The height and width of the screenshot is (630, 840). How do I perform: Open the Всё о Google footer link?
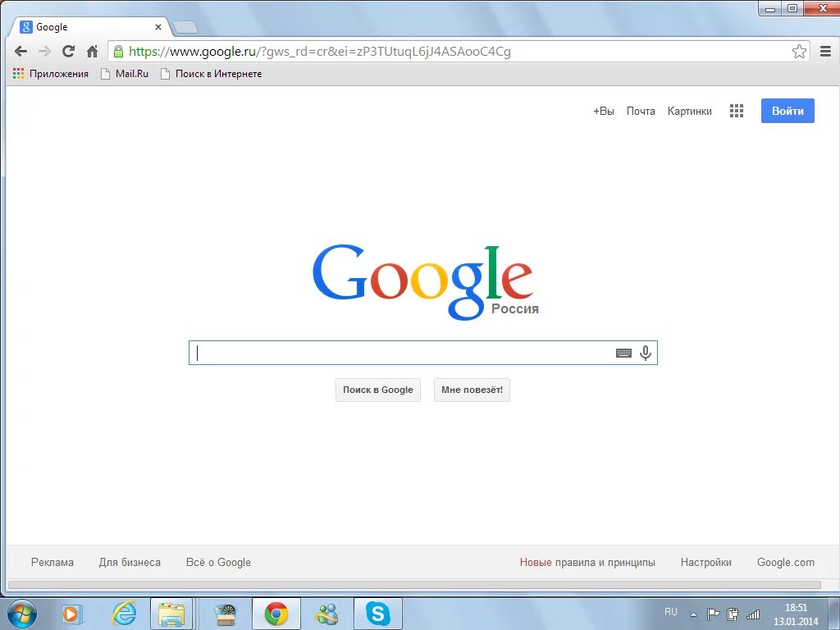coord(218,563)
